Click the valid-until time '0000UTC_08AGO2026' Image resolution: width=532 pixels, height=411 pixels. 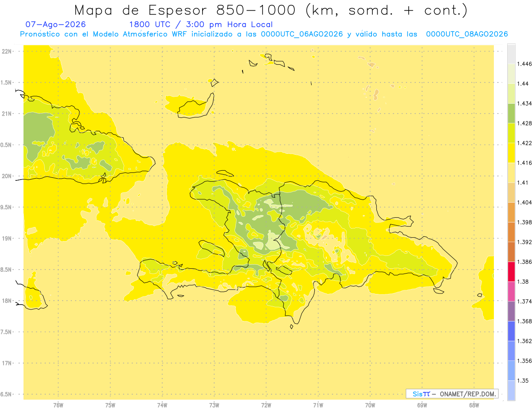click(467, 34)
